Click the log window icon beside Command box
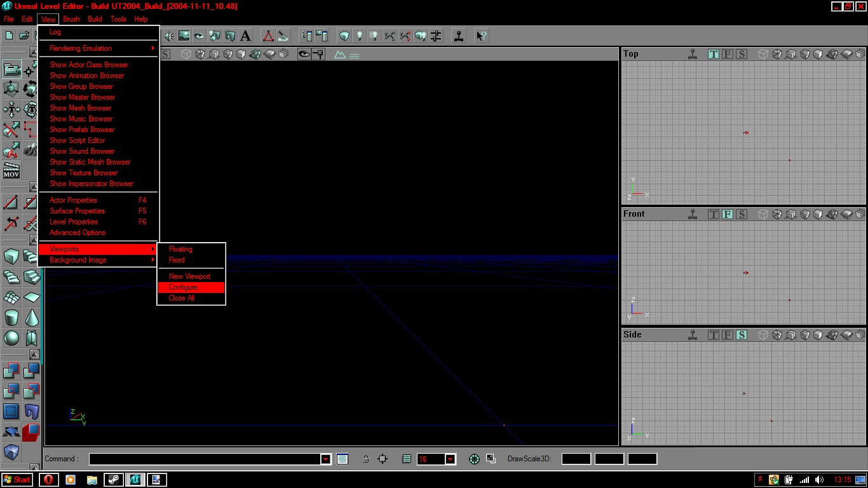The image size is (868, 488). (x=342, y=459)
